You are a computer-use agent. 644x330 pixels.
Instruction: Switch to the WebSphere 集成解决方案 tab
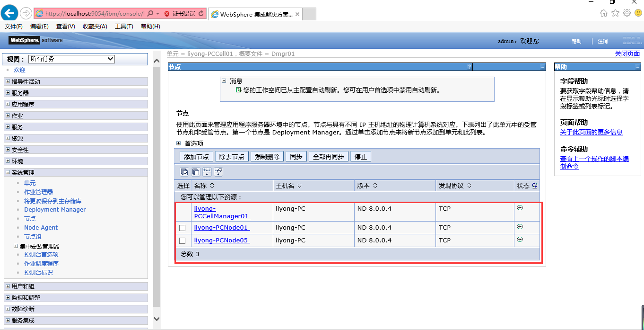pos(255,14)
